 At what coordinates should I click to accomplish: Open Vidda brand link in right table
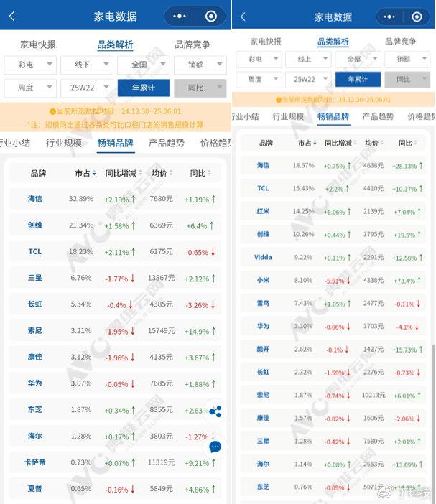[263, 257]
